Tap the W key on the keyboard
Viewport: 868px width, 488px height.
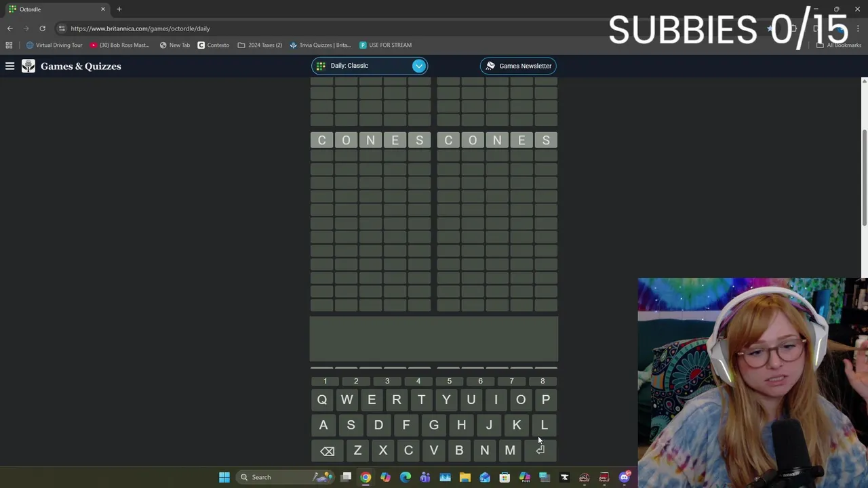pos(347,400)
